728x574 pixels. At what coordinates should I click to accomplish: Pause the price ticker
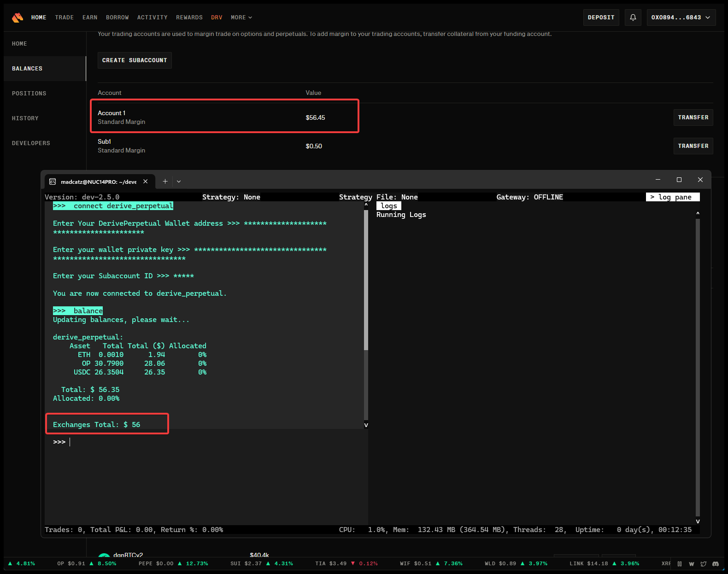[x=680, y=564]
